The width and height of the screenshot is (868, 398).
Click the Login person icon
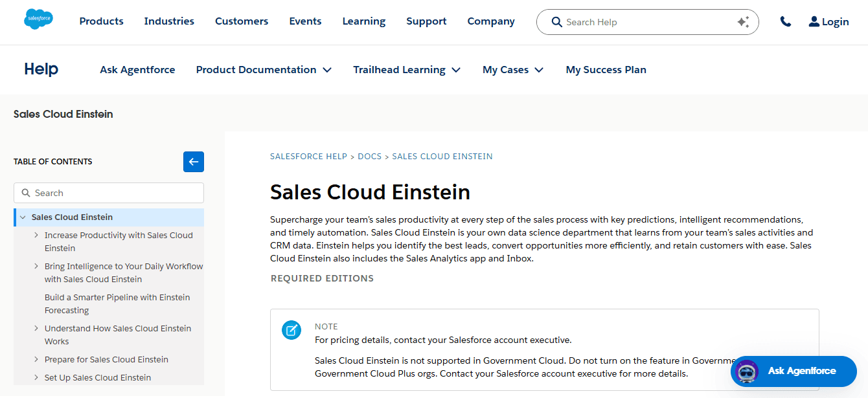point(813,21)
